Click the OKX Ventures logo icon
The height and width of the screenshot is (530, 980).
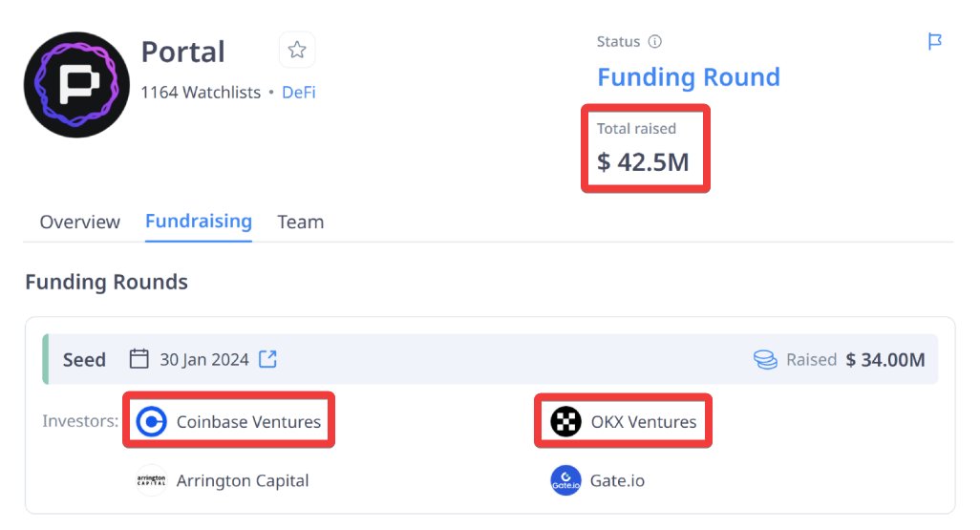565,421
